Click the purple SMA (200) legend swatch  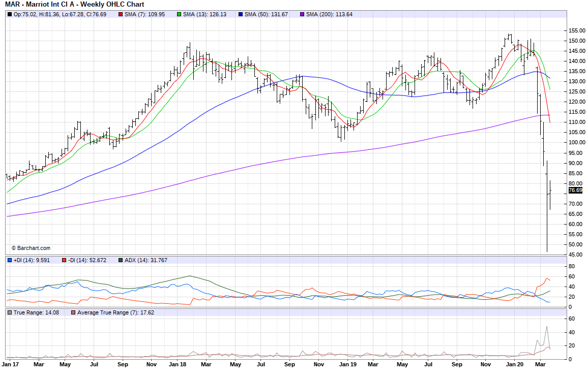click(302, 15)
